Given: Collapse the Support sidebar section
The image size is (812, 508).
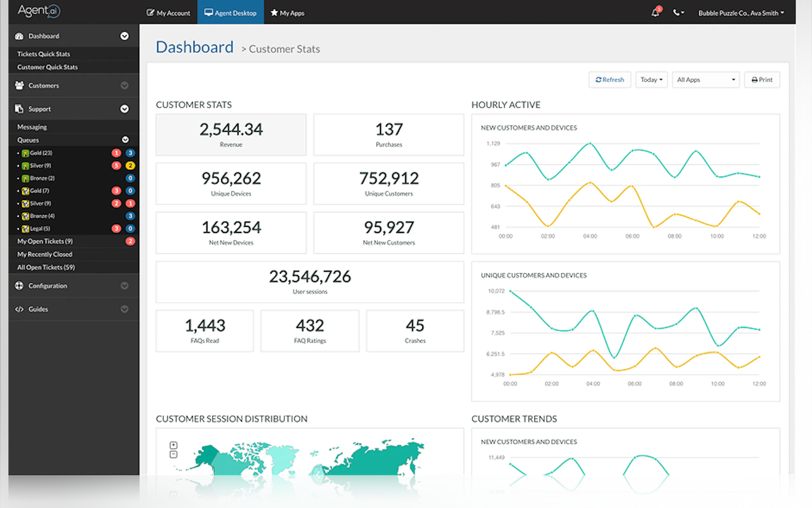Looking at the screenshot, I should coord(124,109).
